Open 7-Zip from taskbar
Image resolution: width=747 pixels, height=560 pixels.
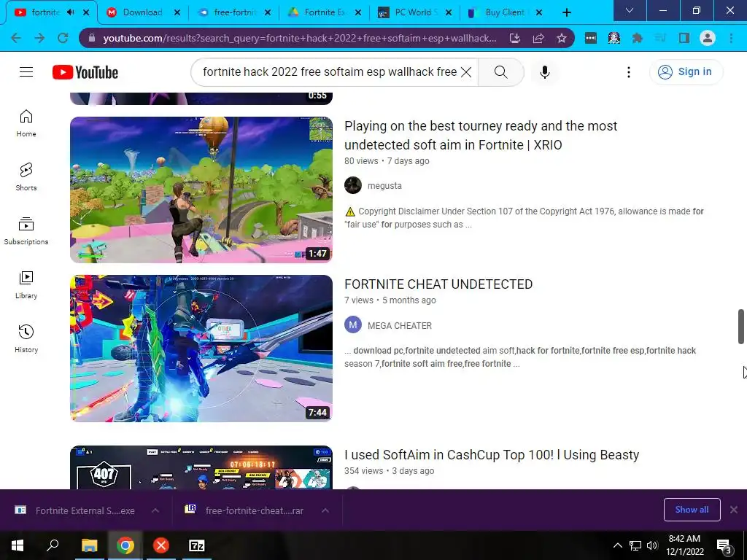(197, 545)
